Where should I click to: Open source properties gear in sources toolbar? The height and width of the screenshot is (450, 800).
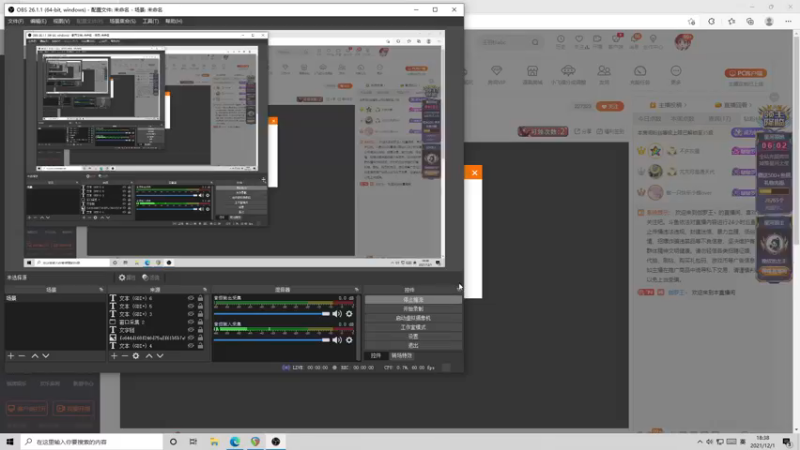coord(136,356)
